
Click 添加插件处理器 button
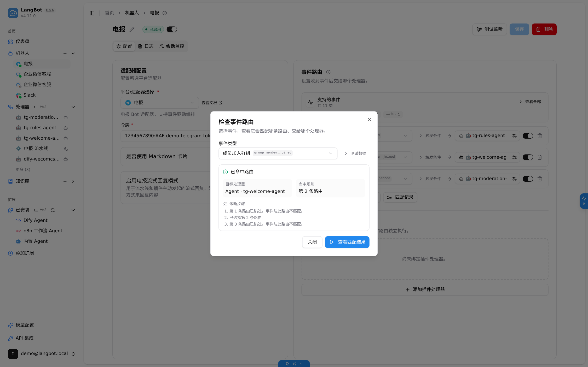coord(425,290)
